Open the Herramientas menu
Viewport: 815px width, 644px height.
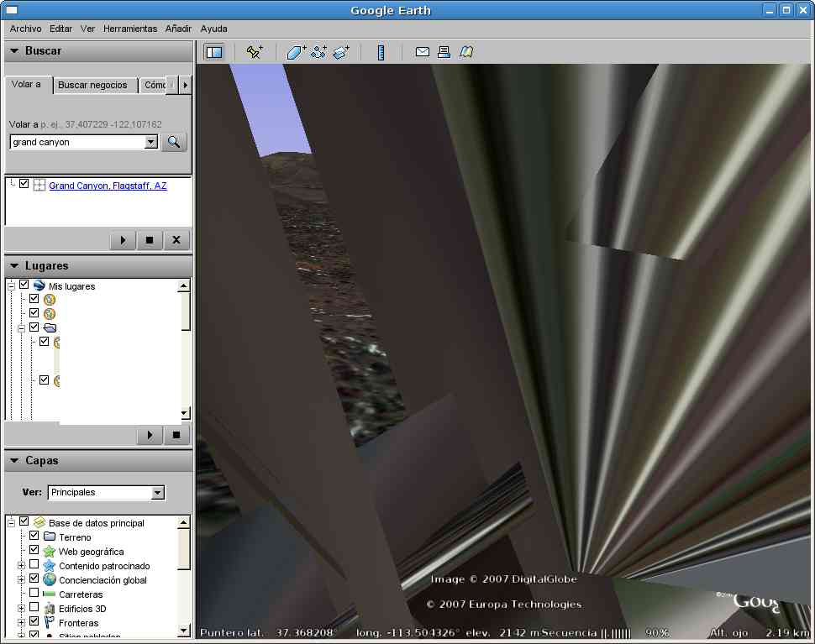coord(130,29)
